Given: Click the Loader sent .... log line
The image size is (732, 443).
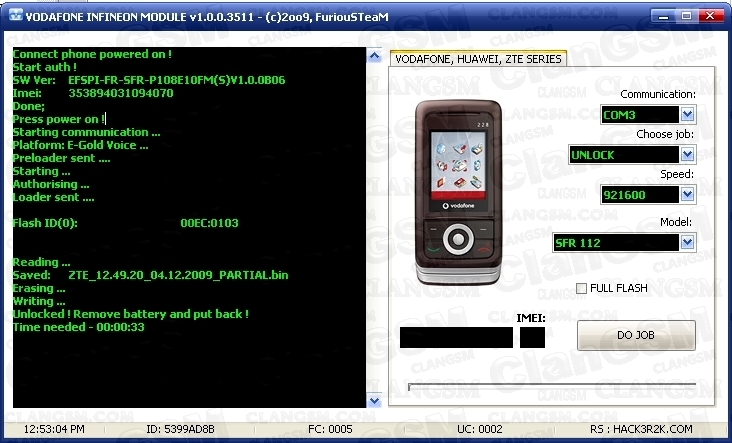Looking at the screenshot, I should coord(53,197).
